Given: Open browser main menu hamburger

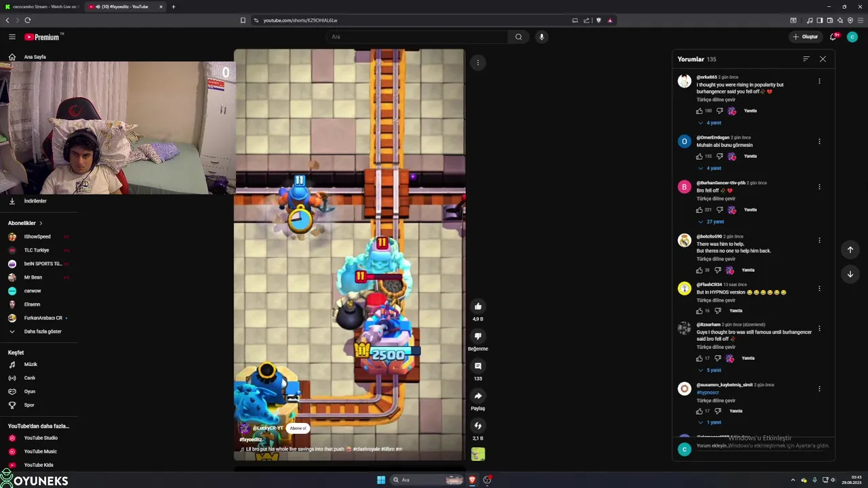Looking at the screenshot, I should (861, 20).
